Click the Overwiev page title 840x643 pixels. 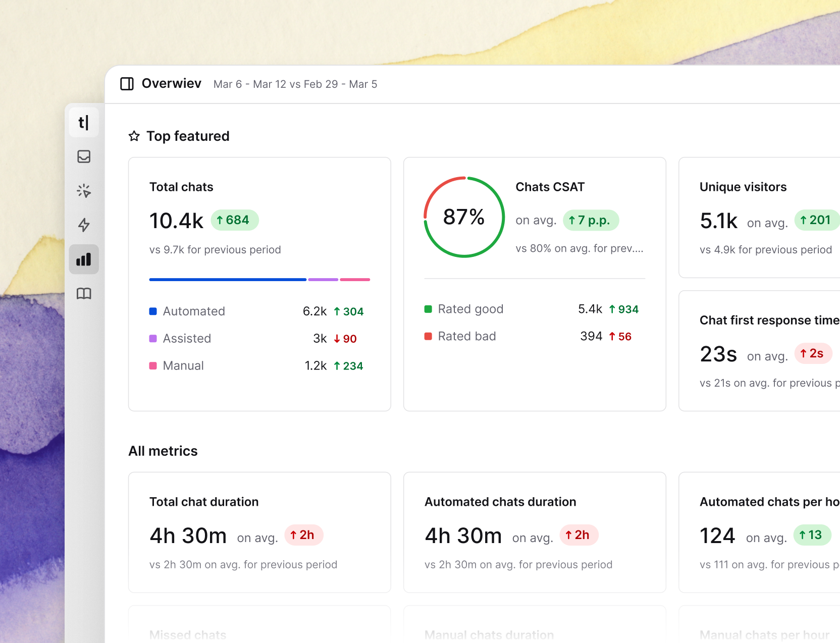point(172,83)
